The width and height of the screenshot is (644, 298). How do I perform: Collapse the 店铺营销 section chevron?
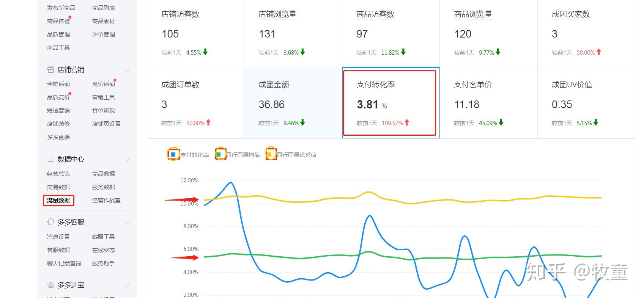pyautogui.click(x=128, y=70)
